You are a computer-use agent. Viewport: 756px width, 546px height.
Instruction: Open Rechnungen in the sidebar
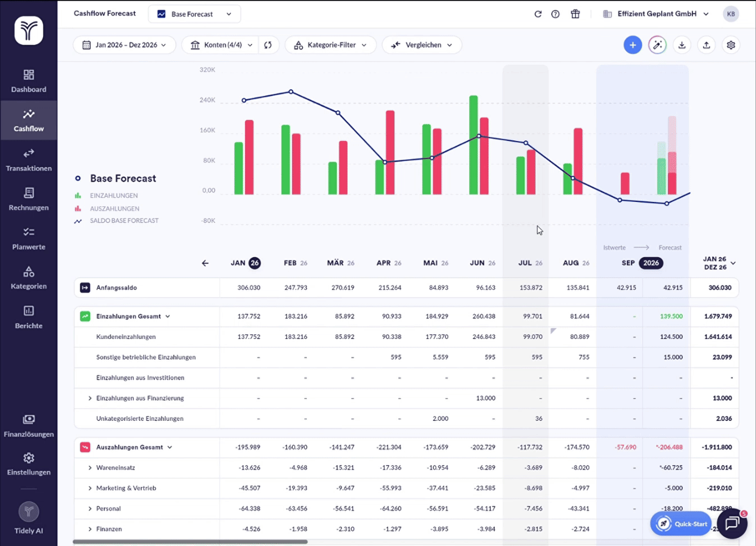tap(29, 200)
